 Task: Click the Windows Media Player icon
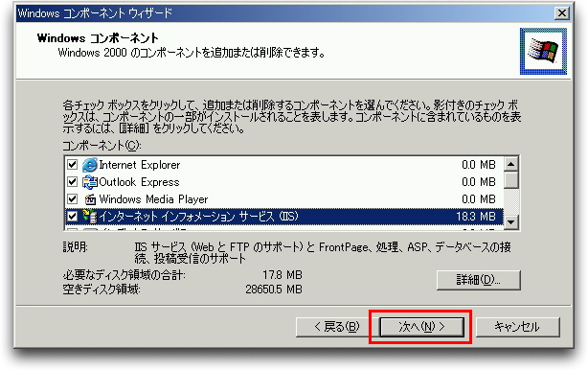(90, 199)
